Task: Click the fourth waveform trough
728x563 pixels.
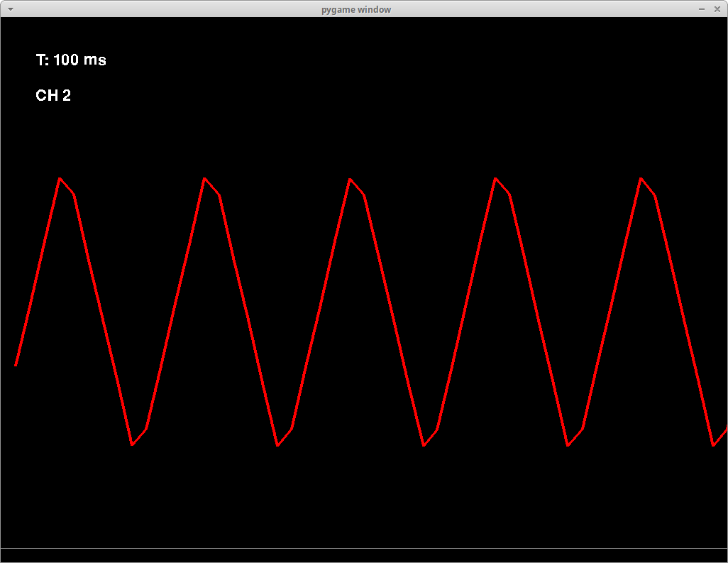Action: tap(568, 445)
